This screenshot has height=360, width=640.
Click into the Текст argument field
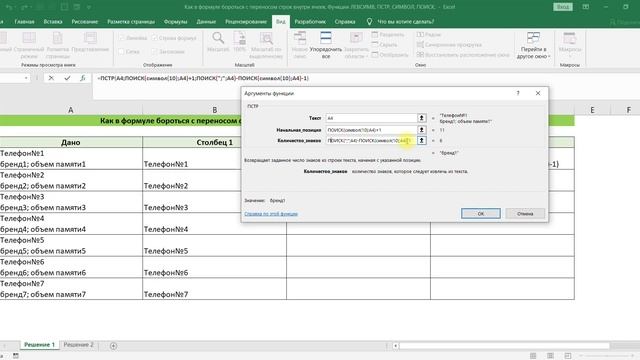[371, 118]
